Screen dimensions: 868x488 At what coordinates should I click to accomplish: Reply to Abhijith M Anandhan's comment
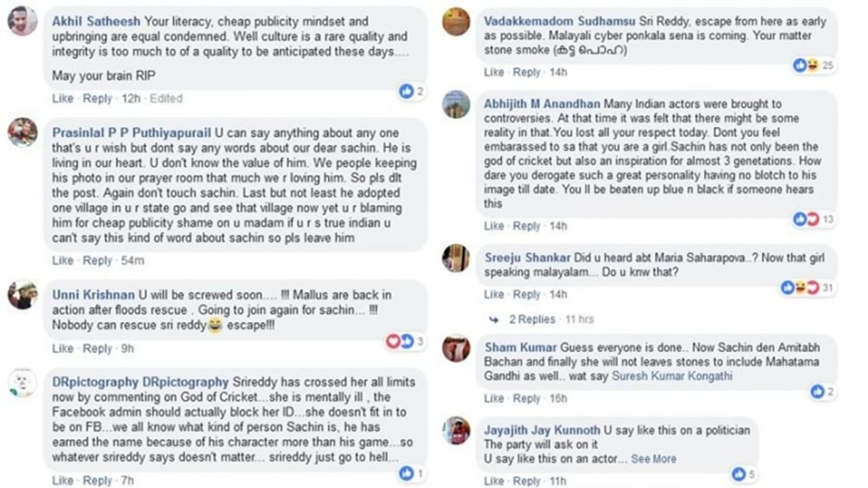click(x=526, y=226)
